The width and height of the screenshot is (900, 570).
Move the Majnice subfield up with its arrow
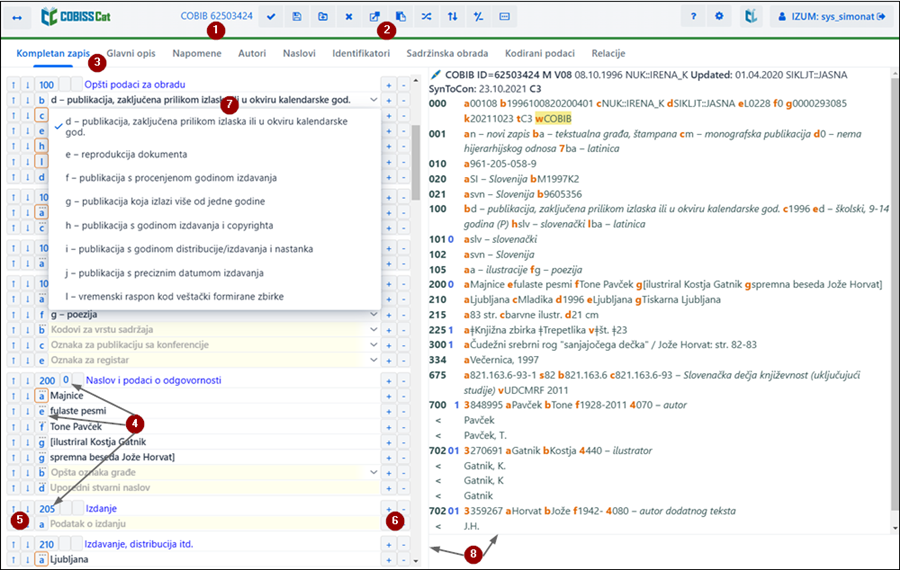pyautogui.click(x=14, y=395)
